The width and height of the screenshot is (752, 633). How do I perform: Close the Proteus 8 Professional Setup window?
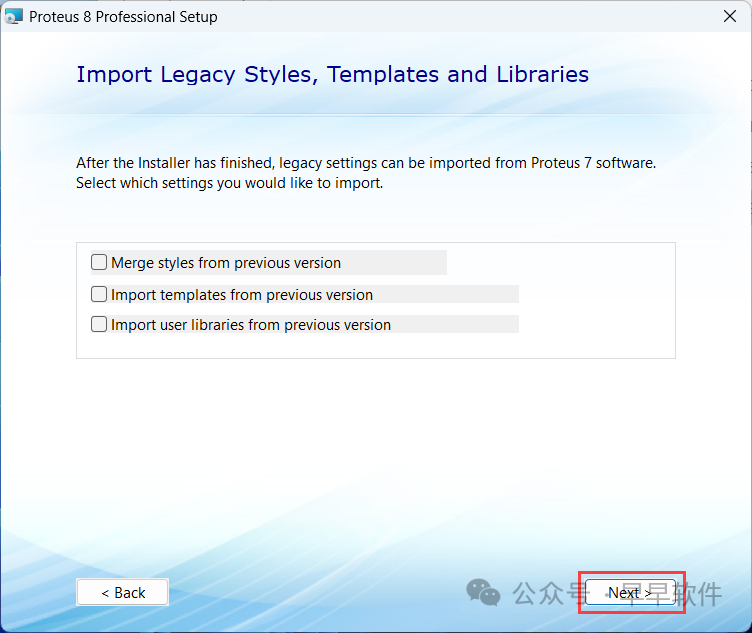point(729,16)
